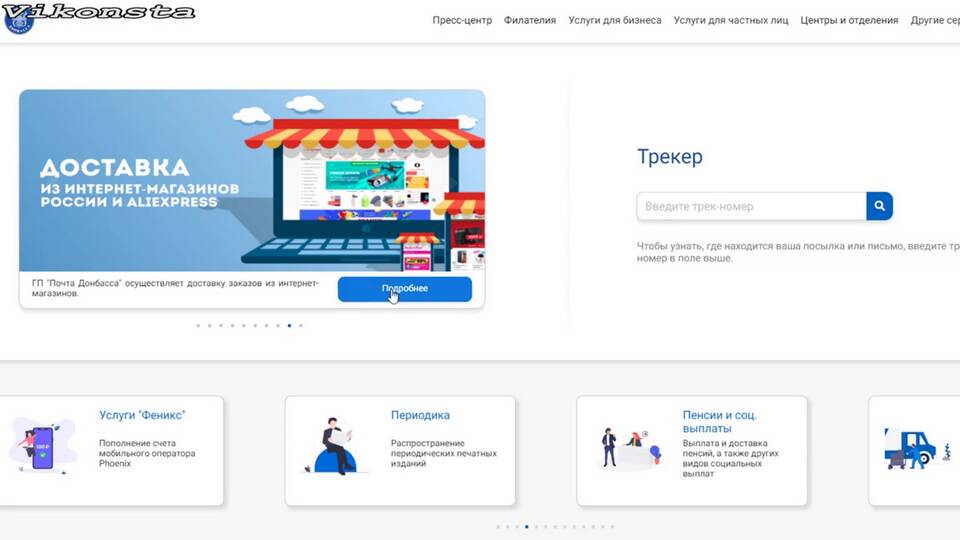Open the Периодика link

(x=420, y=415)
